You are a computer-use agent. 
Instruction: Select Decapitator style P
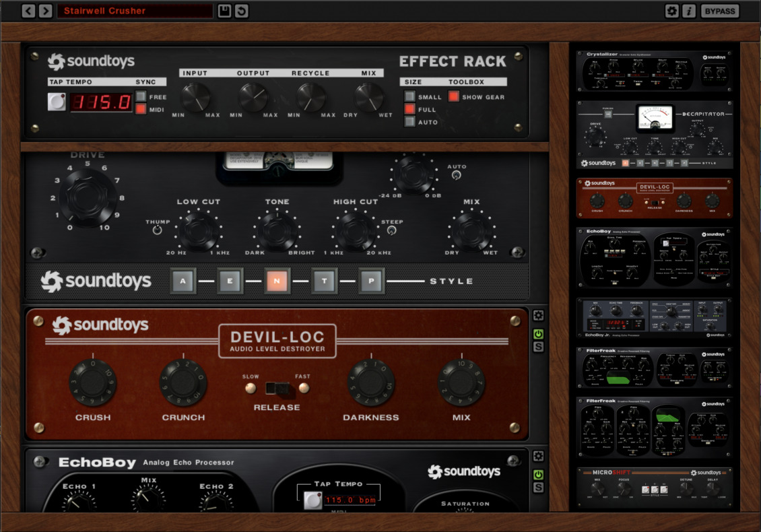(x=371, y=281)
